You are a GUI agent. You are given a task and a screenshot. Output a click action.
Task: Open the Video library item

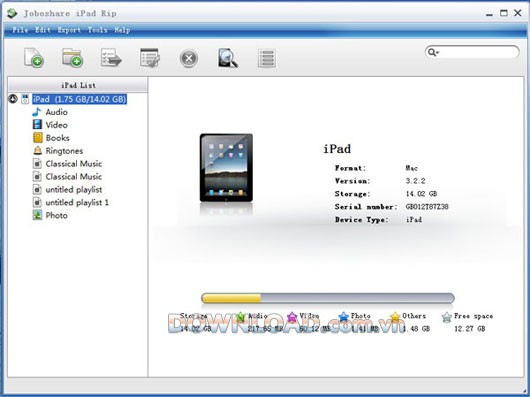(x=56, y=125)
